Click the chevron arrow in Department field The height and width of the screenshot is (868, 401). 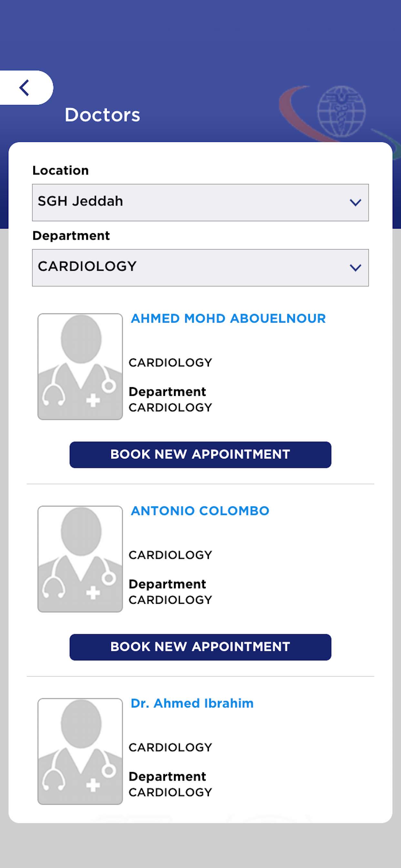point(355,268)
